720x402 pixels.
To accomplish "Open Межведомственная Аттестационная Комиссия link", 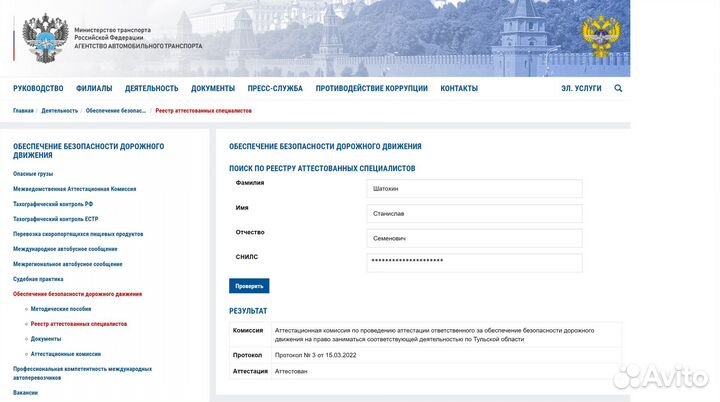I will click(74, 189).
